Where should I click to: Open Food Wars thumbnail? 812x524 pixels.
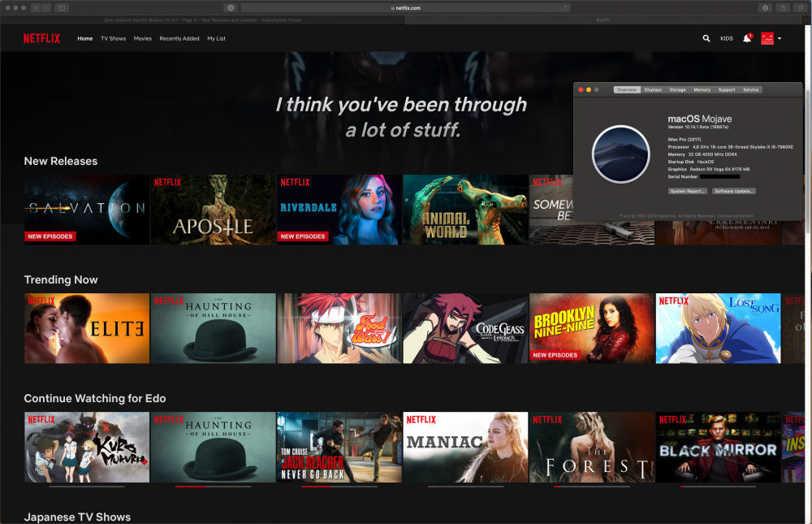[339, 328]
